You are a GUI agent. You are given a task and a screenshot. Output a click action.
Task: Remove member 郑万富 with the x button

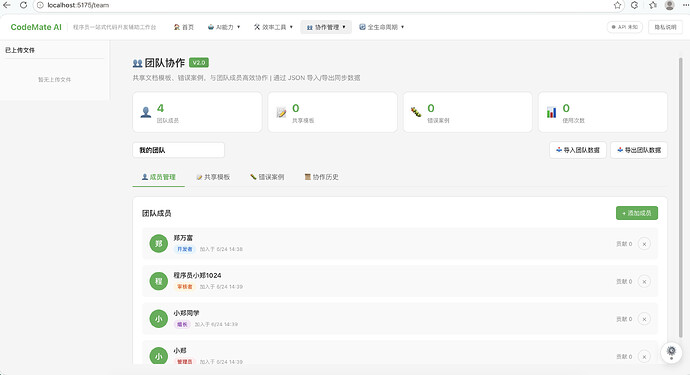coord(644,244)
